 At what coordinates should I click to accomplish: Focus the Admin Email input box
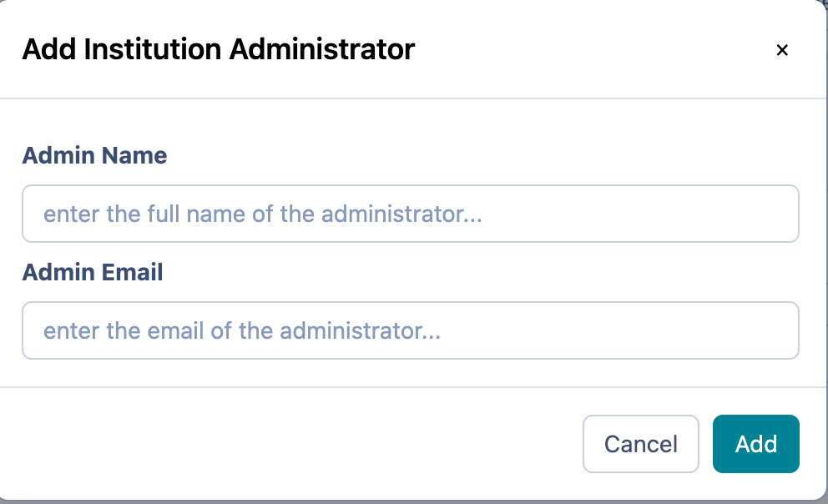click(410, 330)
